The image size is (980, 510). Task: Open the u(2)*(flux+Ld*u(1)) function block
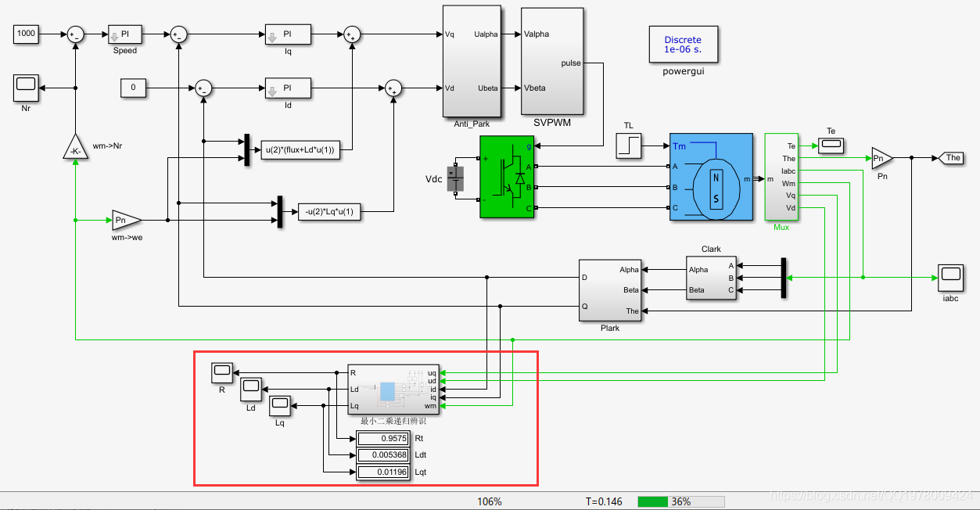tap(302, 152)
